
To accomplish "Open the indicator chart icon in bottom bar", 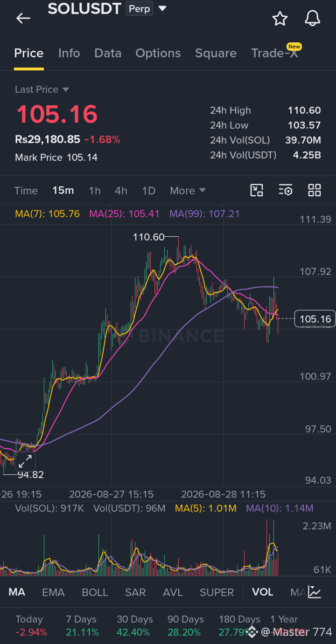I will click(x=315, y=592).
